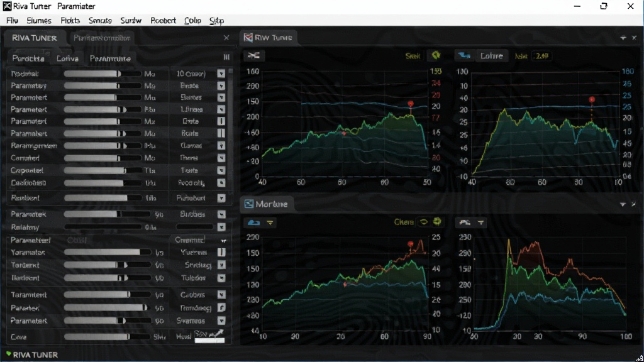Click the green heart icon in the status bar

click(x=8, y=354)
